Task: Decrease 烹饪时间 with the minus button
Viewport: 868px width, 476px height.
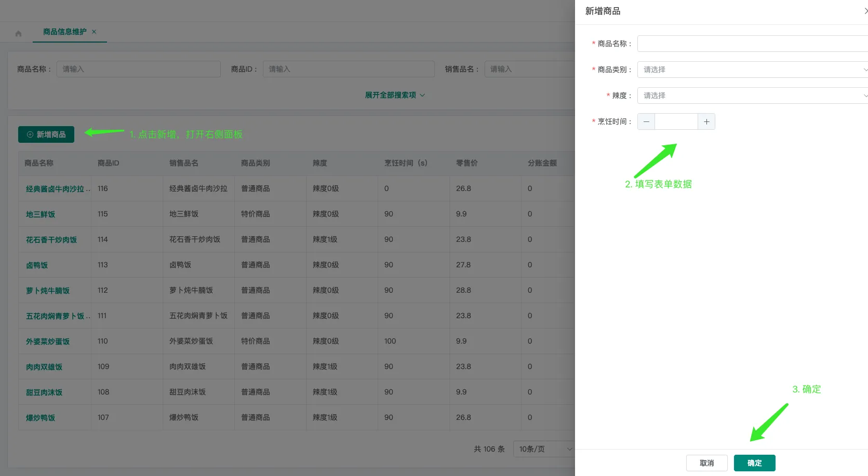Action: [646, 121]
